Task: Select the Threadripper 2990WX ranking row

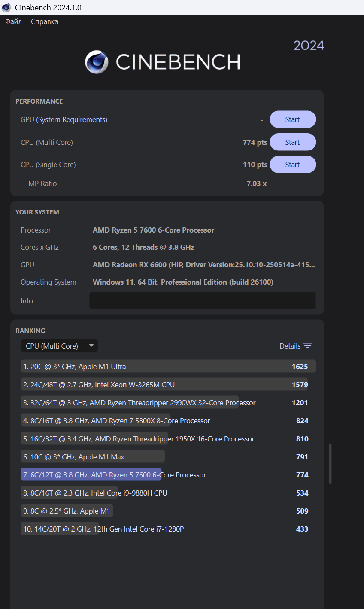Action: pyautogui.click(x=168, y=403)
